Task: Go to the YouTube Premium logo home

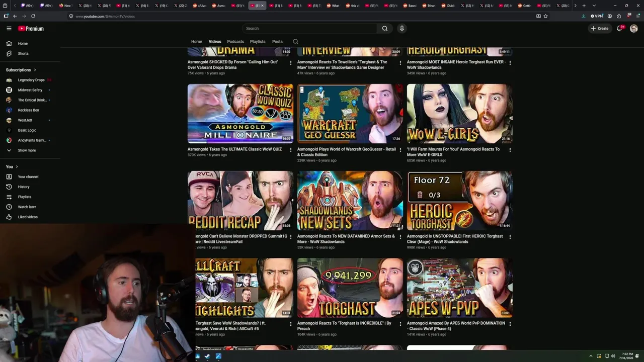Action: coord(31,29)
